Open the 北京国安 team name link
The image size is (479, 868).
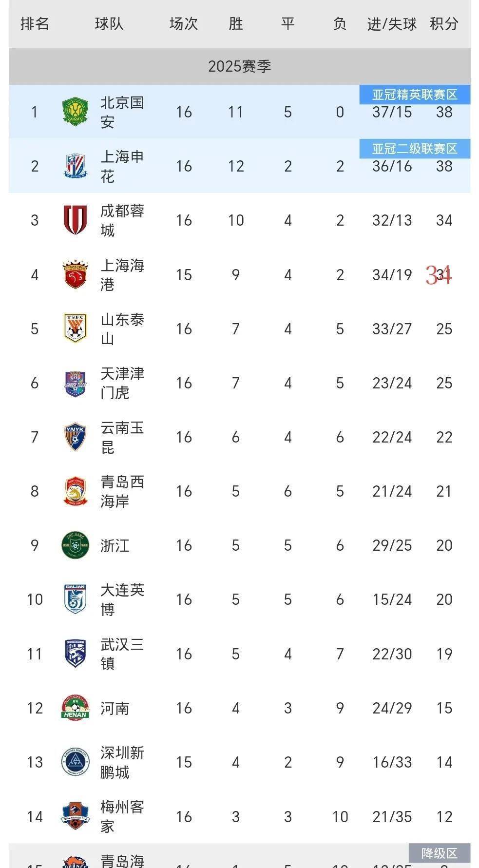click(122, 112)
